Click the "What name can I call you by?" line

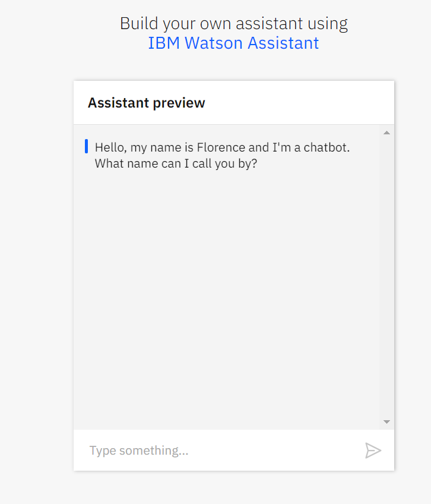[x=176, y=163]
